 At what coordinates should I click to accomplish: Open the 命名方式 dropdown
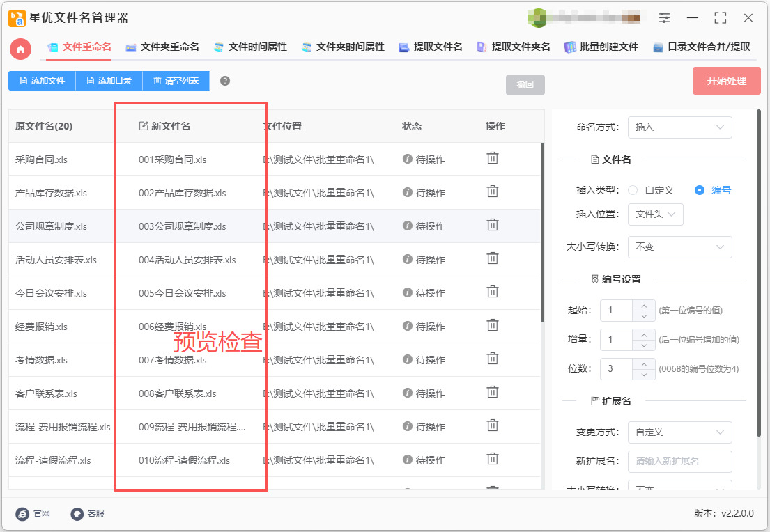point(679,127)
